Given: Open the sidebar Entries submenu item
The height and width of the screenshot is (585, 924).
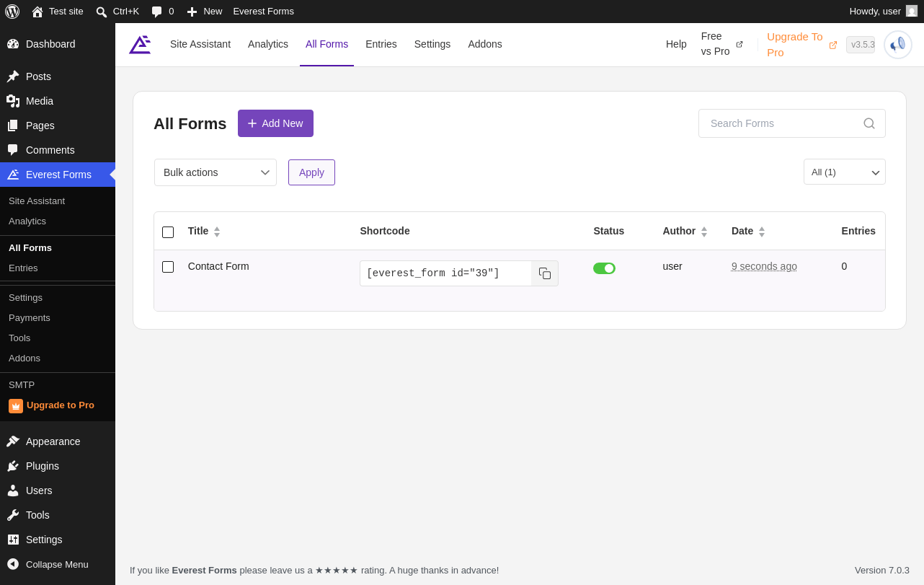Looking at the screenshot, I should [23, 268].
